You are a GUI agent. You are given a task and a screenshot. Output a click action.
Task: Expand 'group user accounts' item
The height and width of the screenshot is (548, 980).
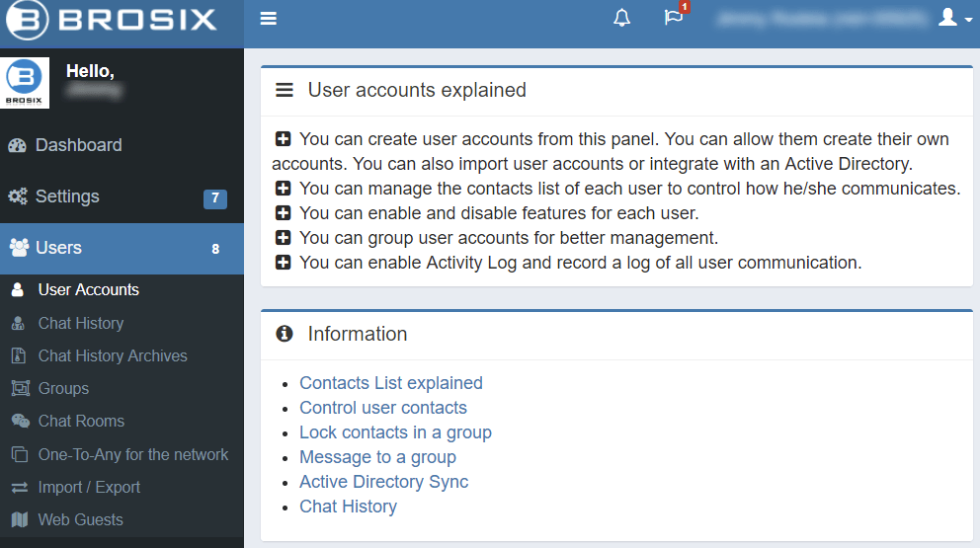284,237
